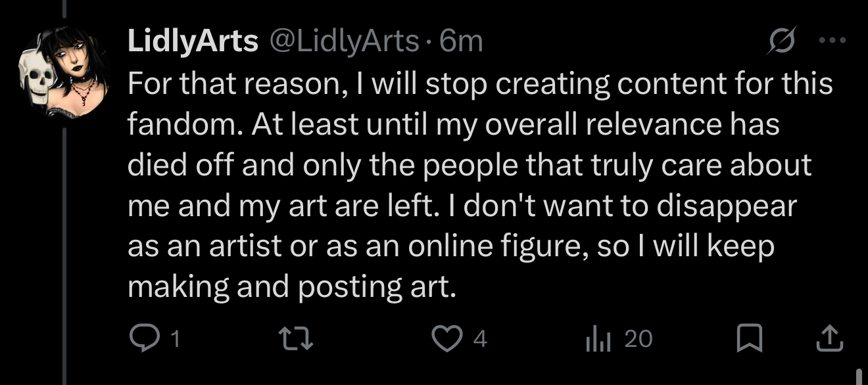The width and height of the screenshot is (868, 385).
Task: Open the post via the 6m timestamp
Action: (461, 42)
